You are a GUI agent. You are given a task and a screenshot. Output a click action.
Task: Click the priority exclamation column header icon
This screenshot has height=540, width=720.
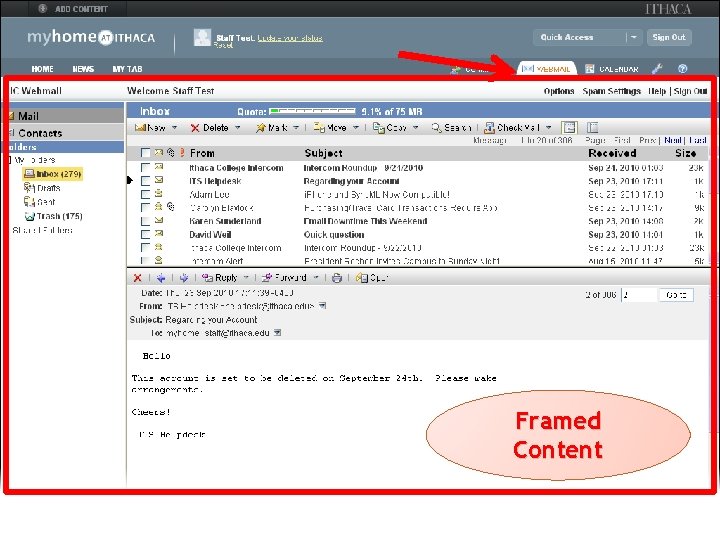pyautogui.click(x=182, y=152)
